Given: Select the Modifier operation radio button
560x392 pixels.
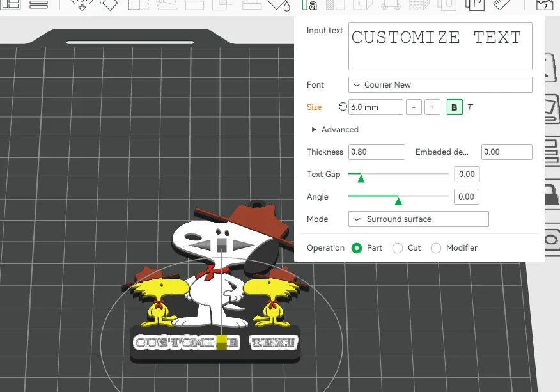Looking at the screenshot, I should click(x=436, y=248).
